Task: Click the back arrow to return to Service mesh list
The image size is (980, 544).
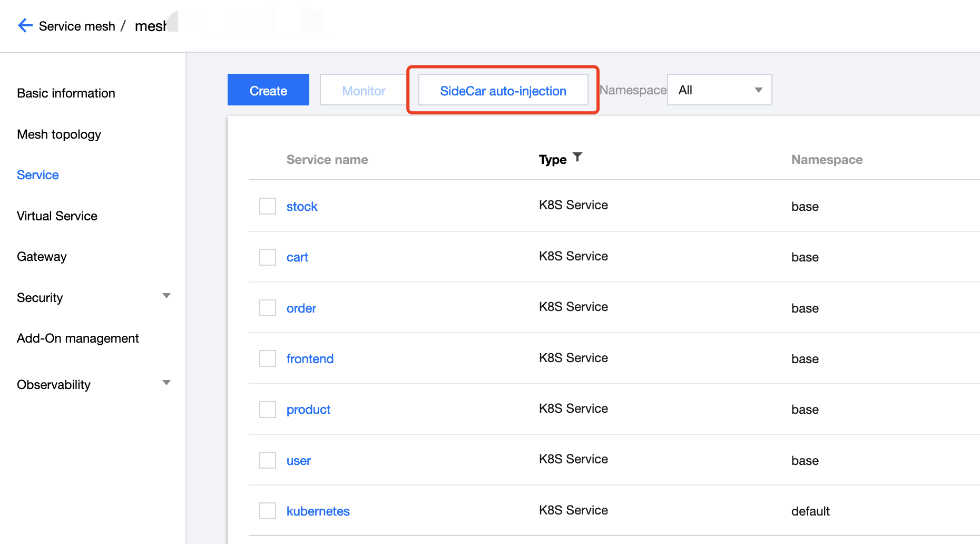Action: pyautogui.click(x=25, y=25)
